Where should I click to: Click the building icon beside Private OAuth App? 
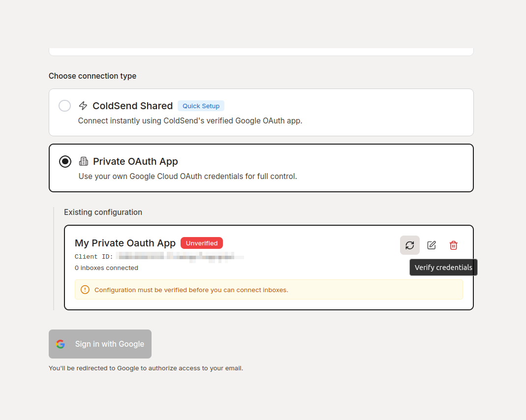pyautogui.click(x=84, y=161)
